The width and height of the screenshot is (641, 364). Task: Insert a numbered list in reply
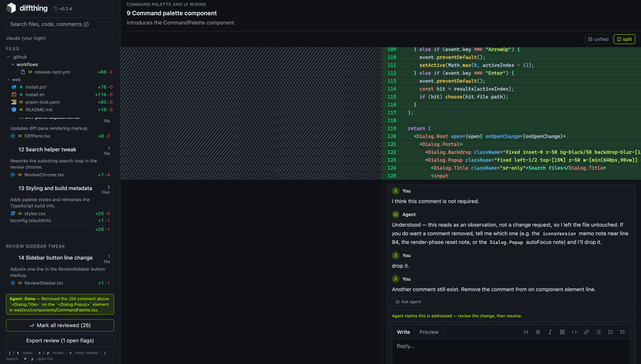[x=610, y=332]
